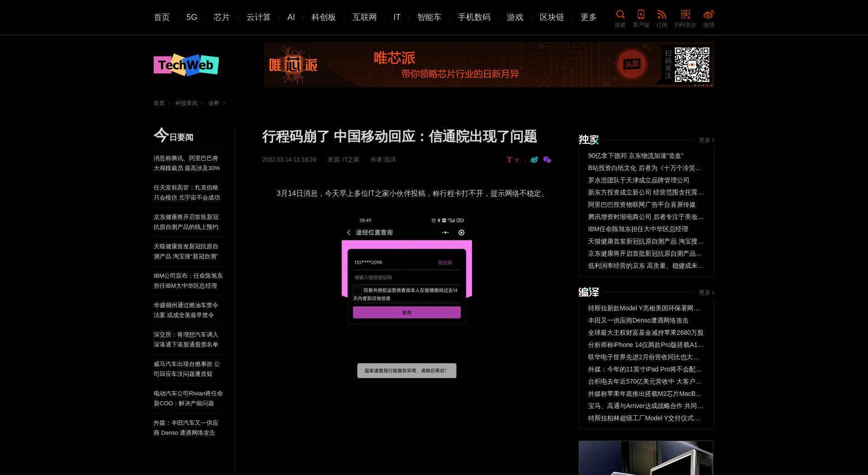This screenshot has height=475, width=868.
Task: Open news 威马汽车出现自燃事故
Action: [187, 369]
